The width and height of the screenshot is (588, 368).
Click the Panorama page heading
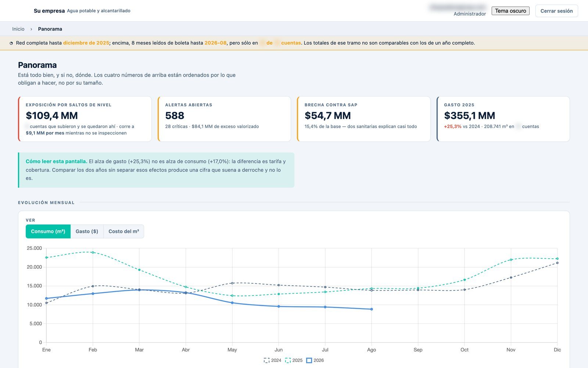[x=37, y=65]
